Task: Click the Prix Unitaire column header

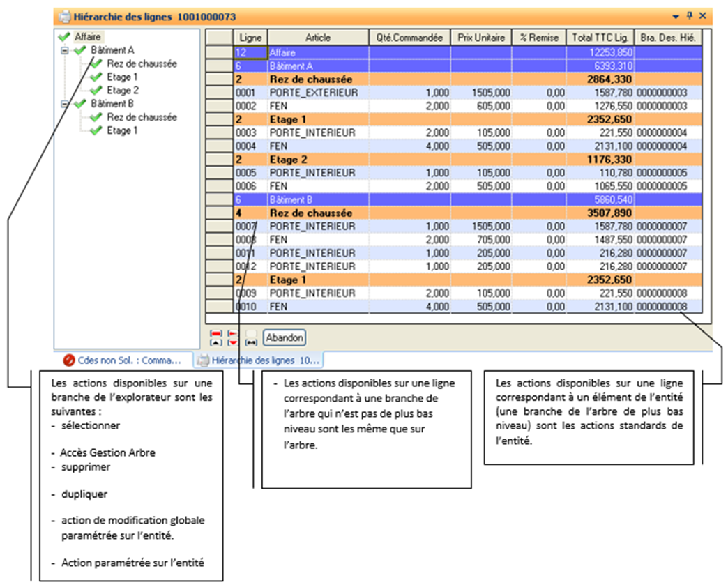Action: tap(483, 37)
